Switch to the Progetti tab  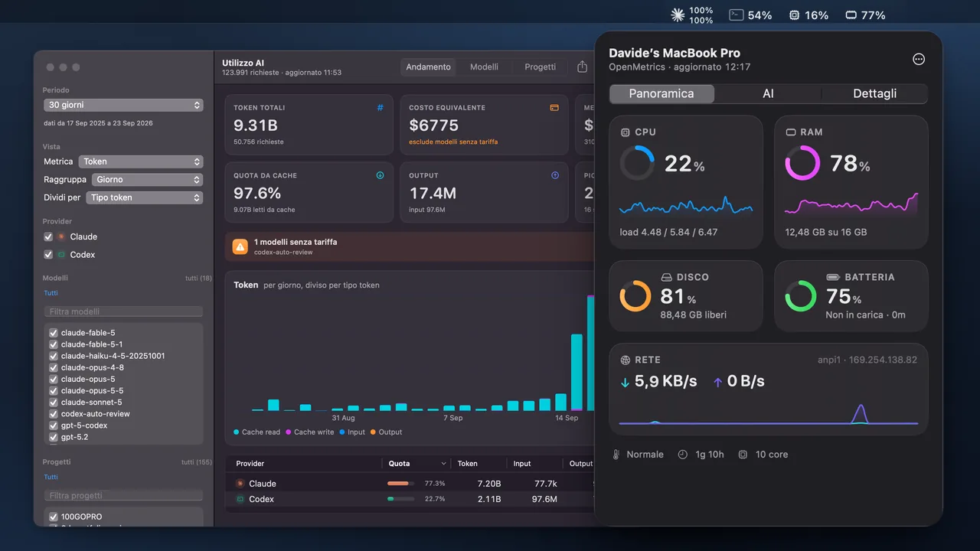[541, 67]
